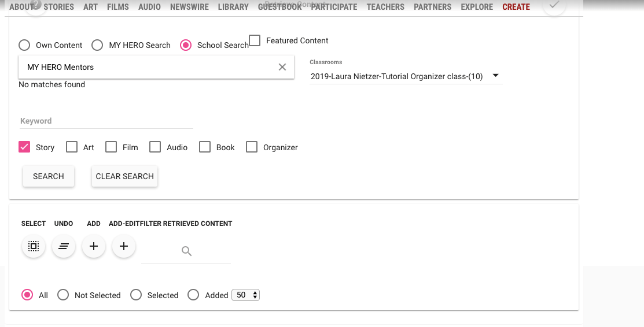This screenshot has height=327, width=644.
Task: Check the Organizer checkbox
Action: pyautogui.click(x=252, y=147)
